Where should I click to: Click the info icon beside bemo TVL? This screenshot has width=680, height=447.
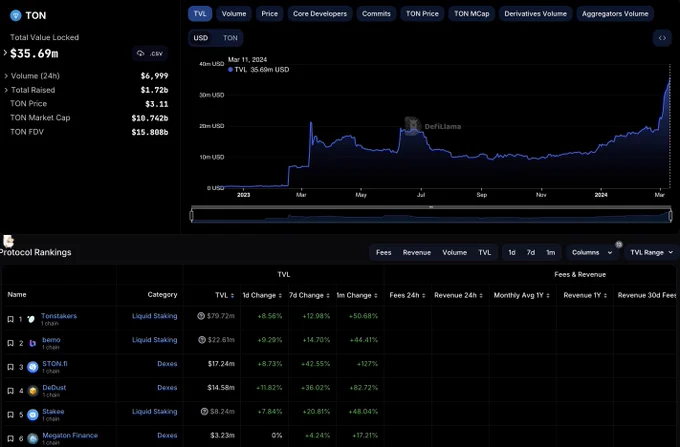point(202,340)
